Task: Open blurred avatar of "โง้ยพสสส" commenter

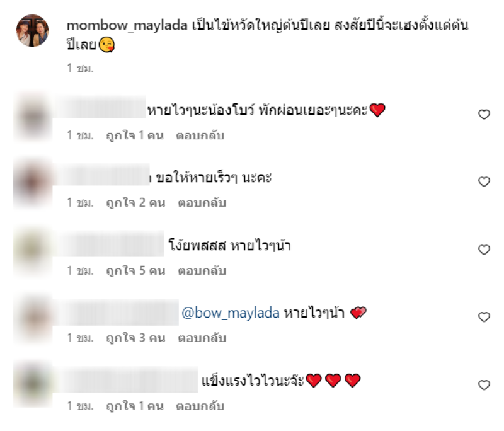Action: pyautogui.click(x=33, y=250)
